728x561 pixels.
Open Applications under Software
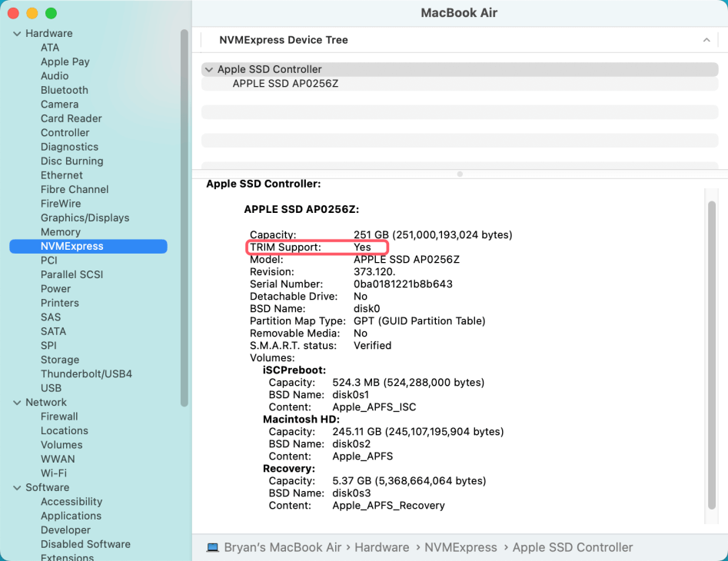[x=71, y=516]
